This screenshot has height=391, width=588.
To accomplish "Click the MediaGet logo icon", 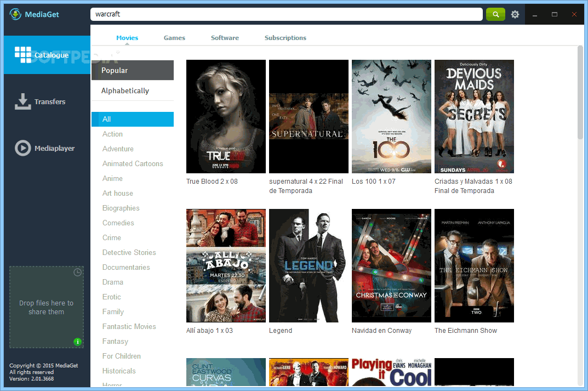I will pos(15,14).
